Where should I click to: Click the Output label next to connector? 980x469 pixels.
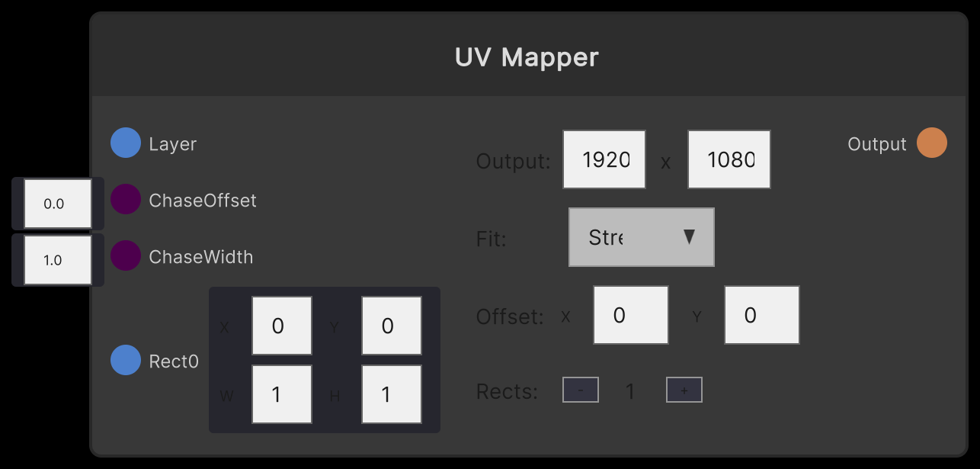tap(877, 143)
